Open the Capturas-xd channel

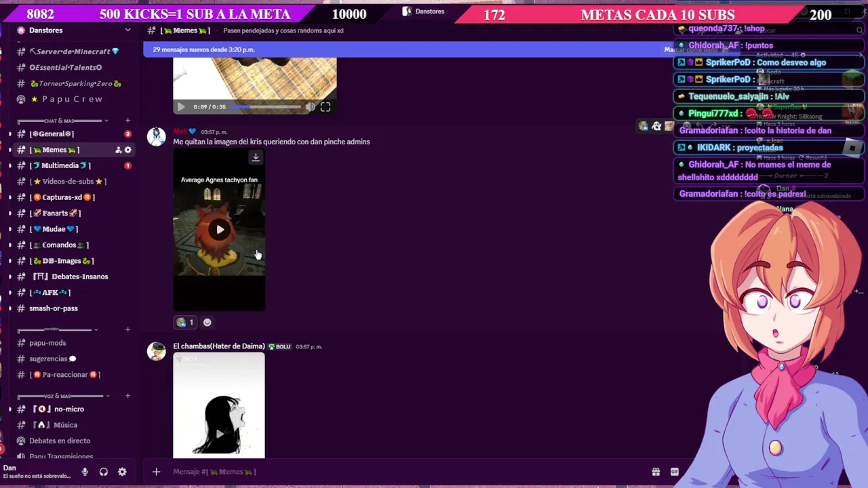coord(62,197)
